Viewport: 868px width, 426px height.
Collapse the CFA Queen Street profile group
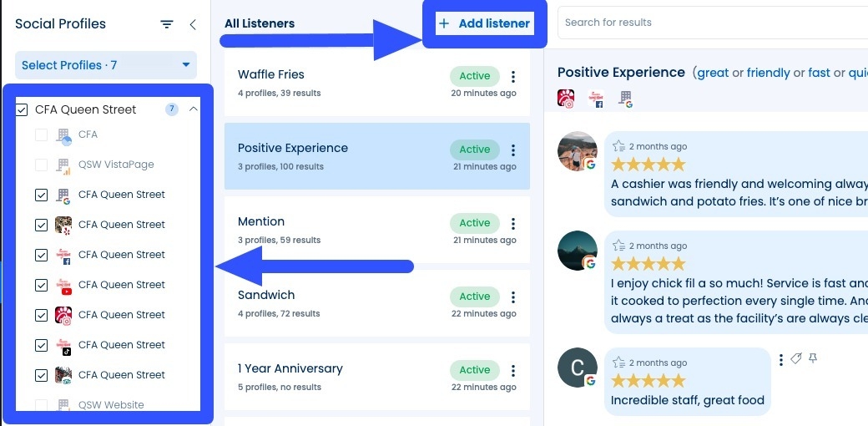coord(194,109)
